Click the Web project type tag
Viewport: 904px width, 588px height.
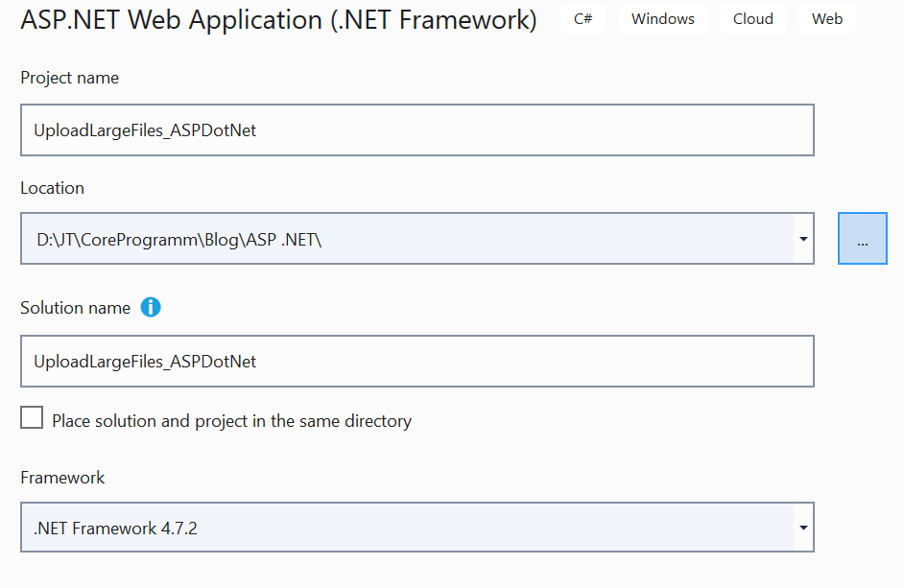coord(827,19)
